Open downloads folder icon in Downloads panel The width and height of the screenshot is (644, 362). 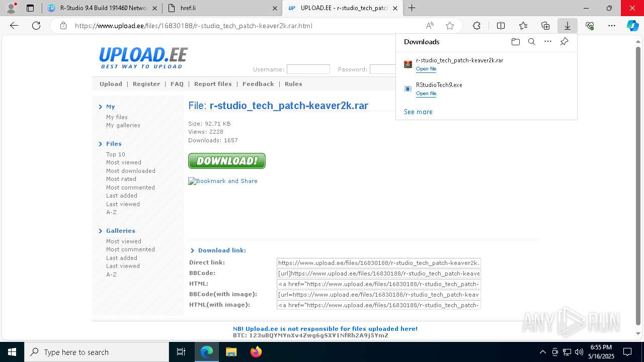pyautogui.click(x=515, y=42)
